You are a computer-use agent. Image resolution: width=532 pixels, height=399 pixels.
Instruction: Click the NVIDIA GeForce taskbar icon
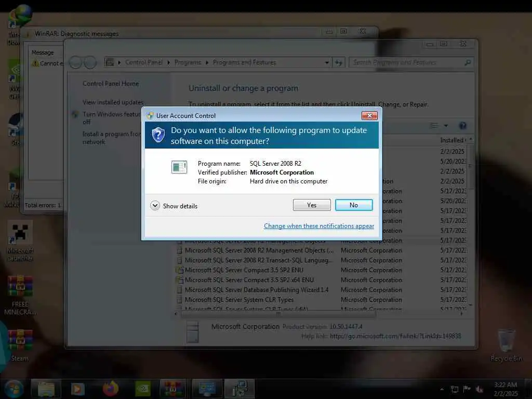[143, 389]
